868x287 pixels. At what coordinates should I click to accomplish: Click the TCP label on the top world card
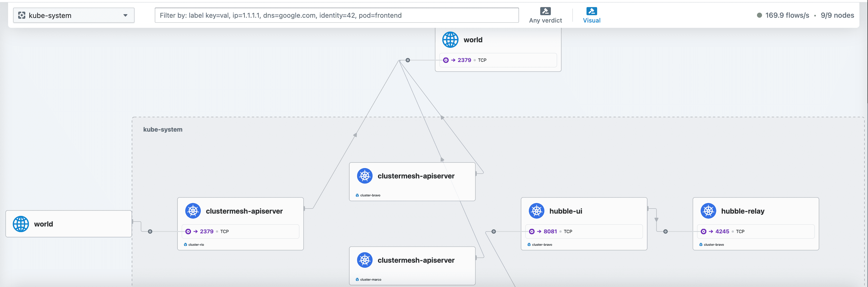pyautogui.click(x=482, y=60)
